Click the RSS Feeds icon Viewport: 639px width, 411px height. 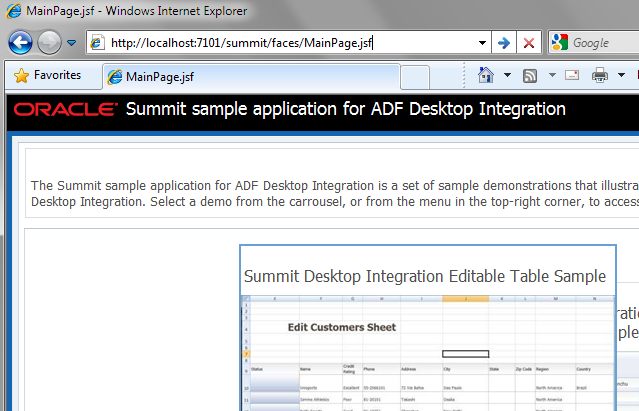(x=530, y=76)
